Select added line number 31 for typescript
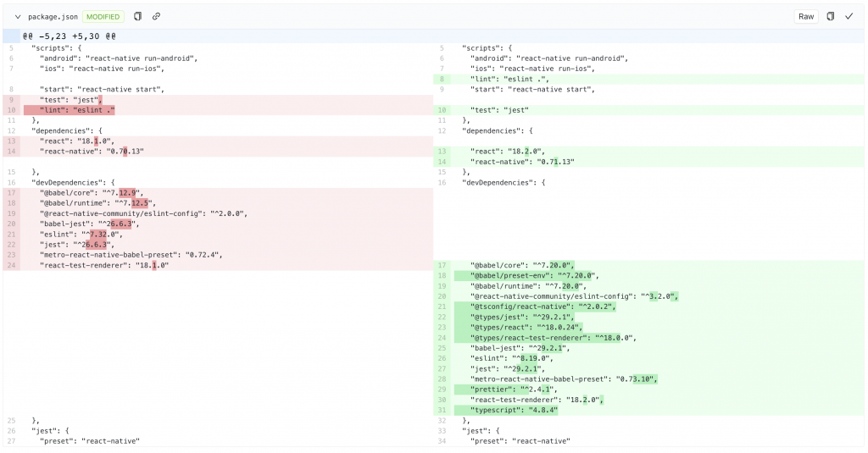 point(442,411)
